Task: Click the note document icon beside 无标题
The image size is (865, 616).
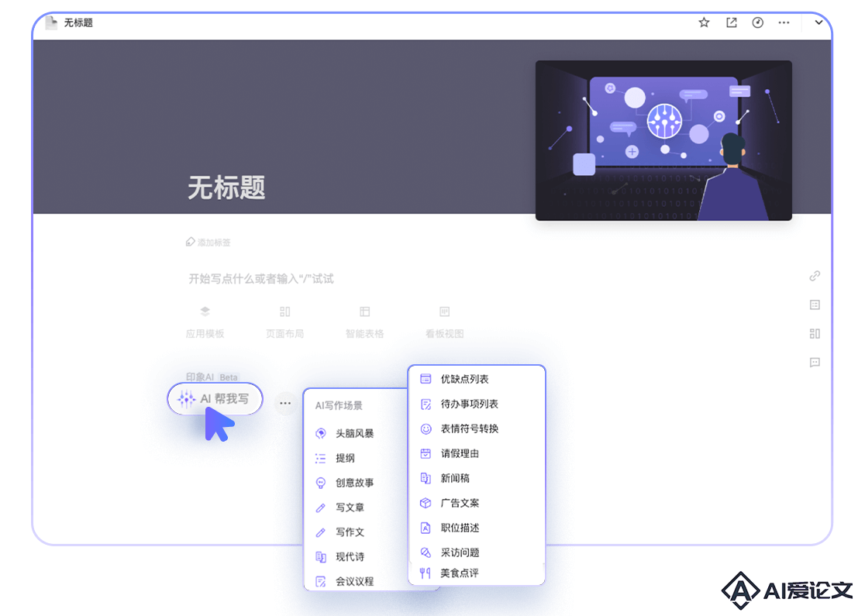Action: point(51,22)
